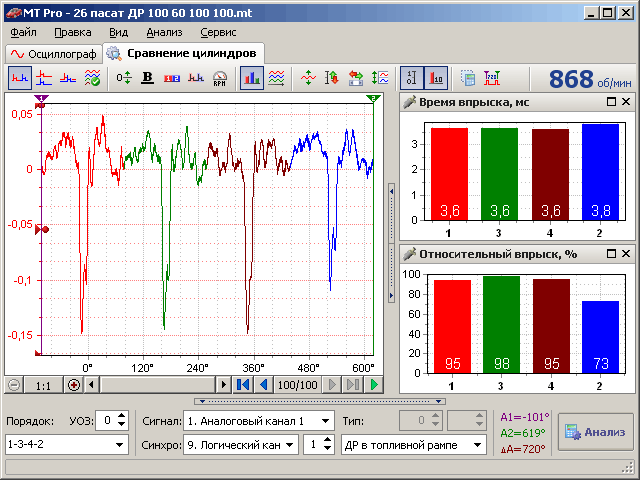Open the Файл menu
This screenshot has width=640, height=480.
(23, 32)
